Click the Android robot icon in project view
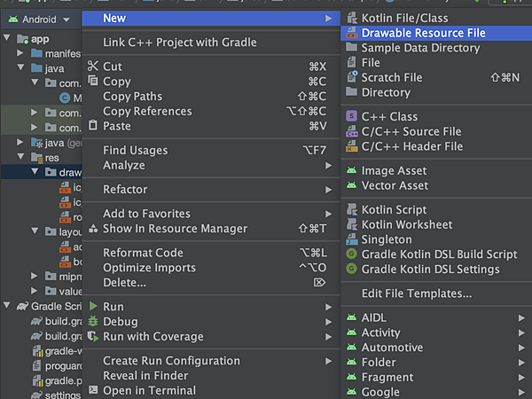The height and width of the screenshot is (399, 532). 13,19
